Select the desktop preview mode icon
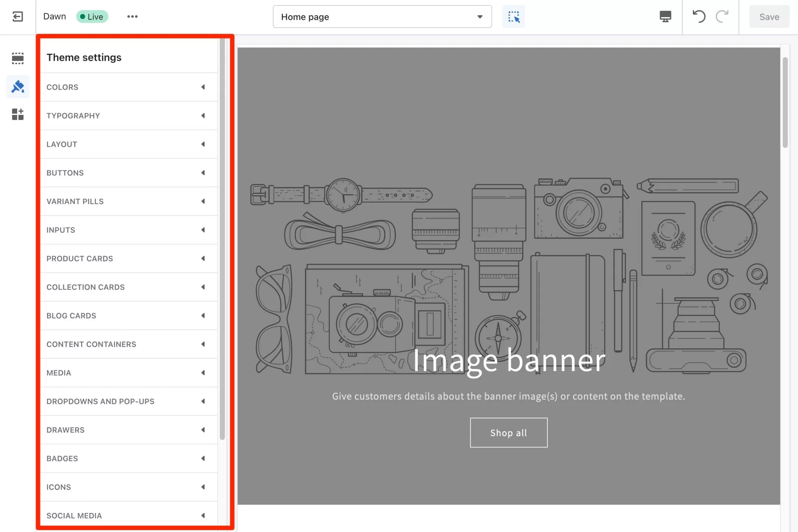This screenshot has width=798, height=532. pyautogui.click(x=666, y=16)
